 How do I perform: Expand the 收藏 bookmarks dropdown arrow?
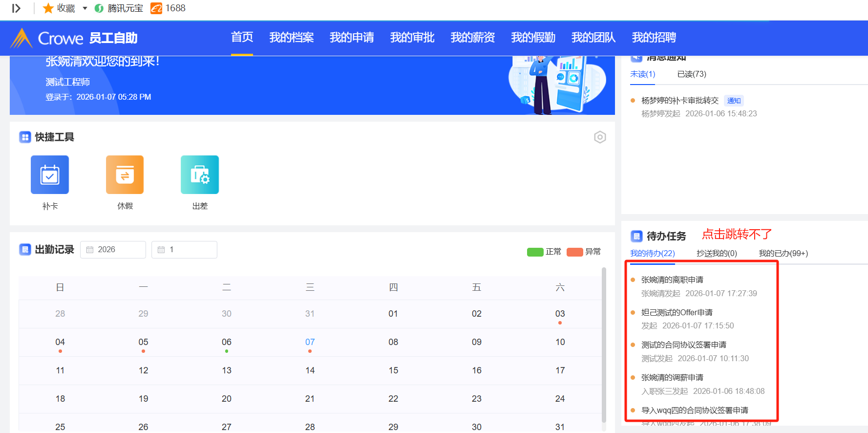point(85,8)
